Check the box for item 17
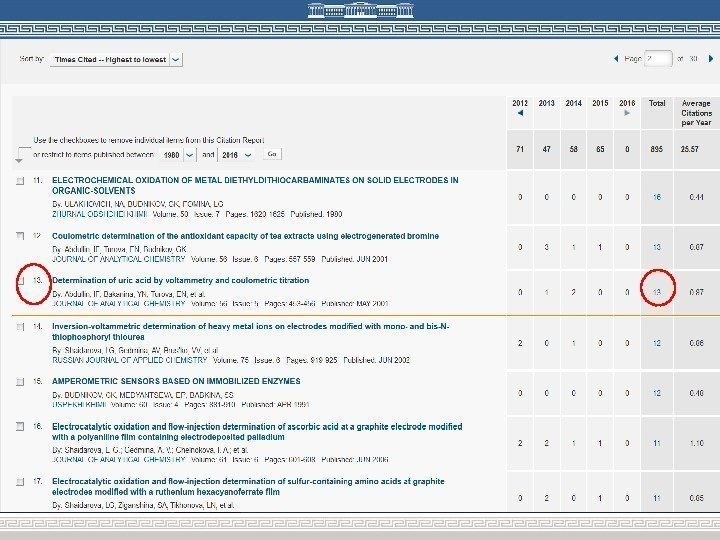This screenshot has height=540, width=720. (20, 482)
